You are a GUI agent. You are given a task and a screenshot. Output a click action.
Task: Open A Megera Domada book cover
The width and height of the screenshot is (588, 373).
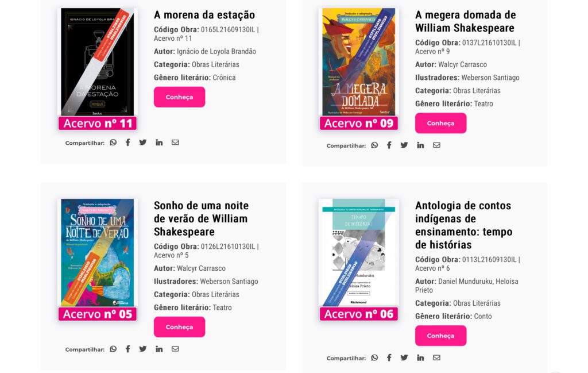tap(359, 62)
